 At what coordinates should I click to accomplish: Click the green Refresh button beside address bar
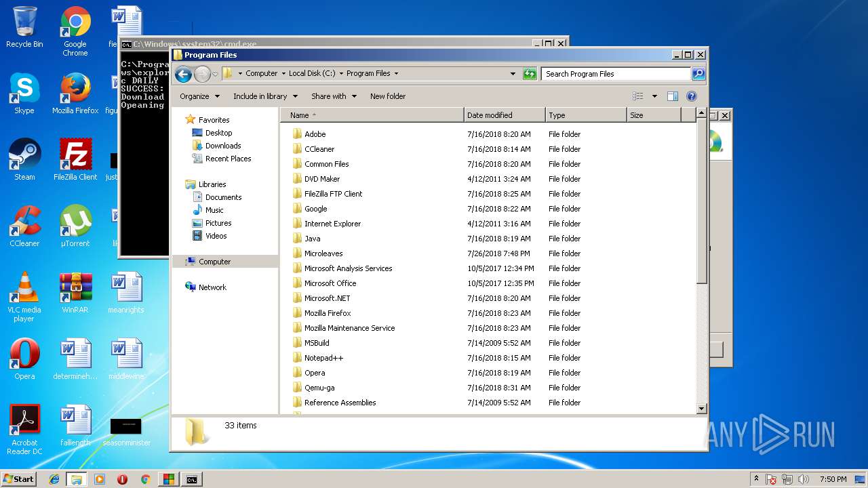530,74
